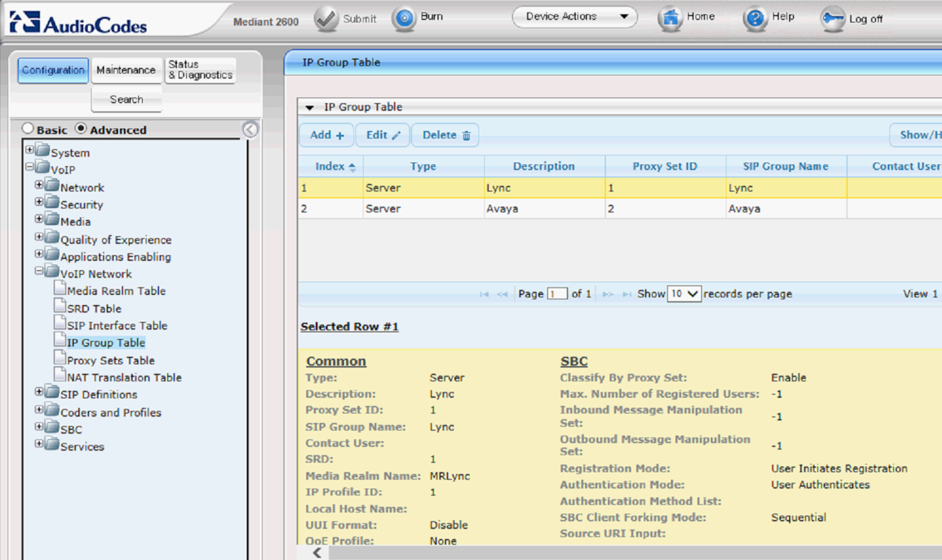Switch to the Maintenance tab

pyautogui.click(x=127, y=69)
